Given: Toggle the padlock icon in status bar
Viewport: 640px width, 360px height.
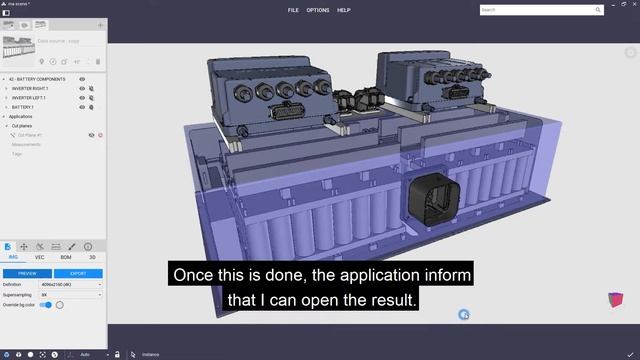Looking at the screenshot, I should tap(117, 354).
